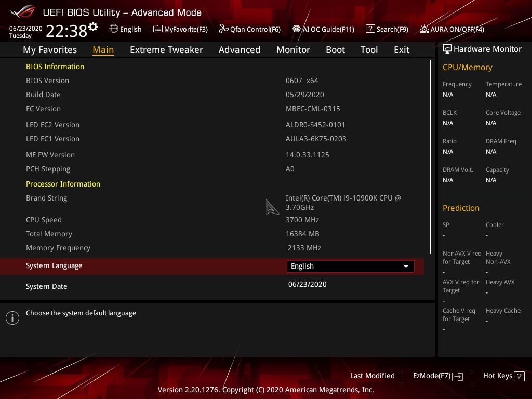Click the globe language icon
The height and width of the screenshot is (399, 532).
tap(114, 29)
